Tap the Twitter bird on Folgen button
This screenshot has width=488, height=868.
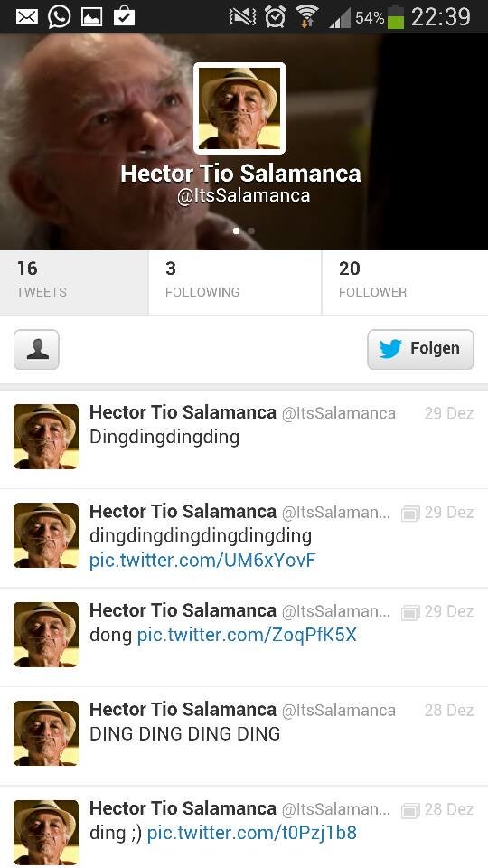click(390, 349)
